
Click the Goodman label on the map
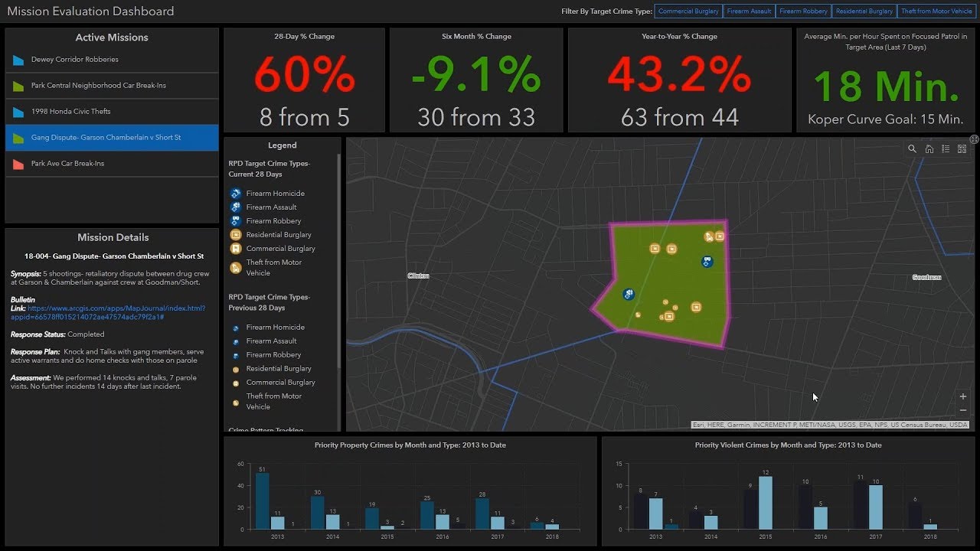click(926, 277)
